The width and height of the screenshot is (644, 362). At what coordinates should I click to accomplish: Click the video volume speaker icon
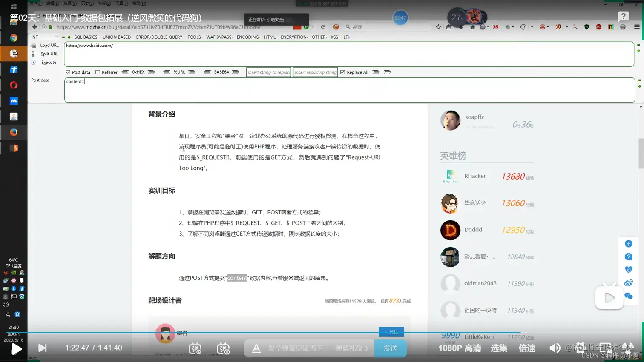tap(555, 348)
